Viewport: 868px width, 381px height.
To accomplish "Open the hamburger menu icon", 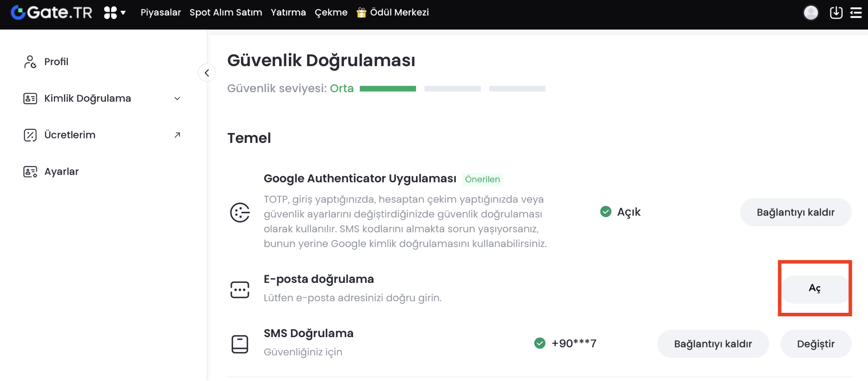I will [856, 13].
